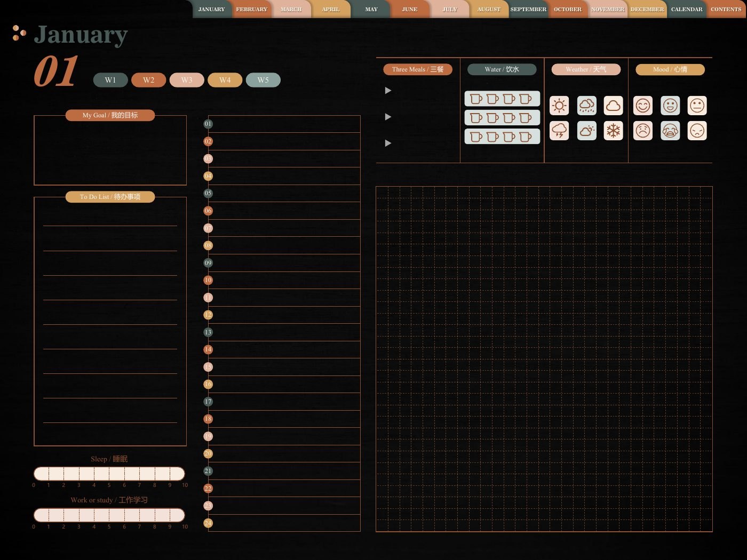Viewport: 747px width, 560px height.
Task: Select the partly cloudy weather icon
Action: pos(587,131)
